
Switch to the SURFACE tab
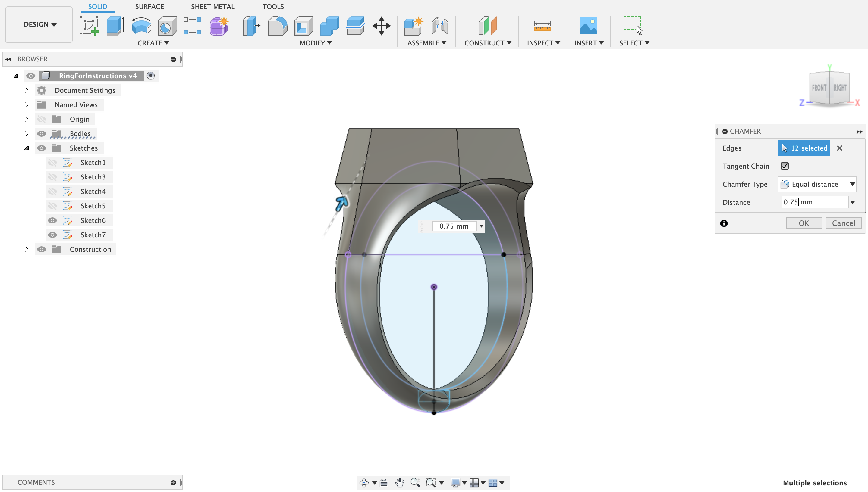[x=149, y=6]
